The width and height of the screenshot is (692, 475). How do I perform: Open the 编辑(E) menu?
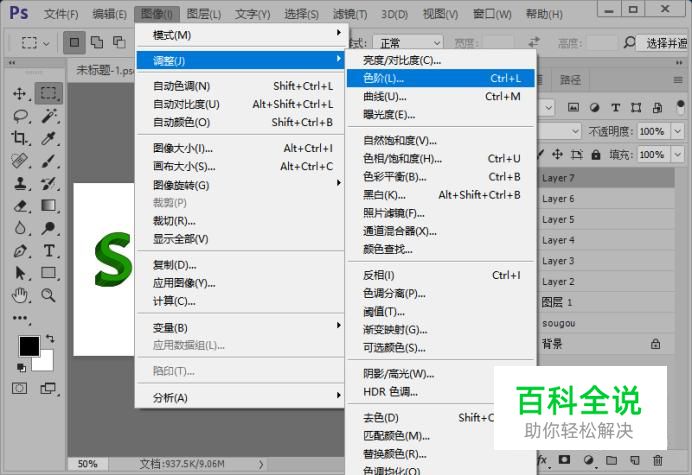coord(109,14)
